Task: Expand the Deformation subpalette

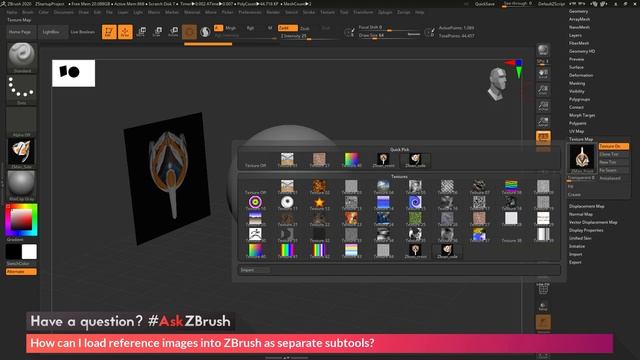Action: (x=581, y=76)
